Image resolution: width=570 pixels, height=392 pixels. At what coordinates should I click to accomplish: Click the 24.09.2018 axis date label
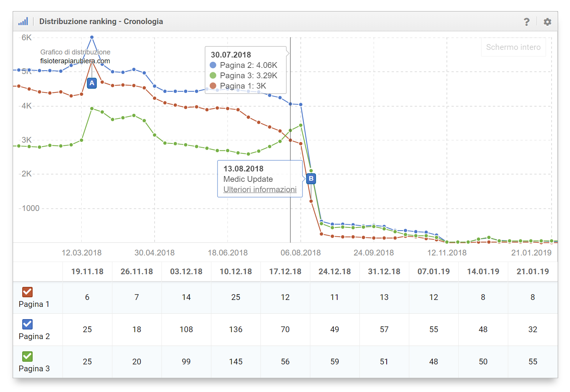click(374, 253)
